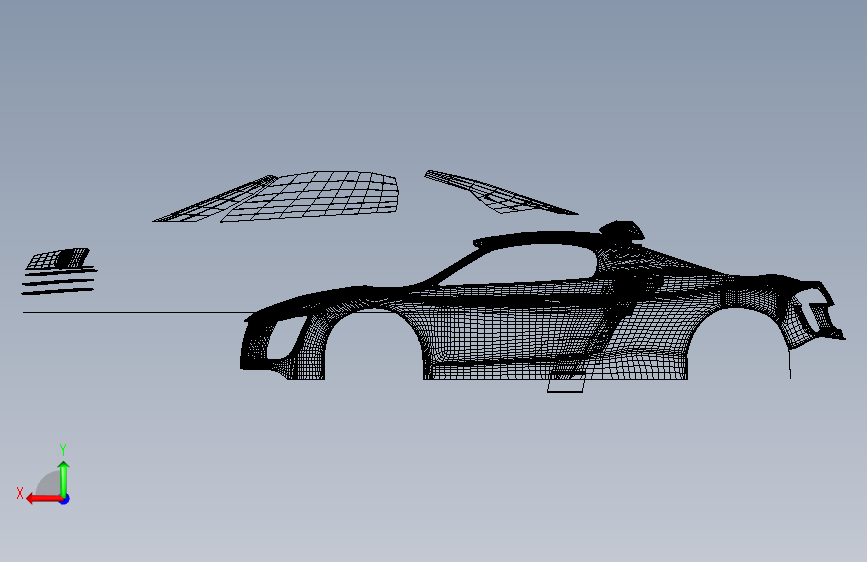Select the gray XY plane sector of triad
This screenshot has width=867, height=562.
[x=49, y=485]
